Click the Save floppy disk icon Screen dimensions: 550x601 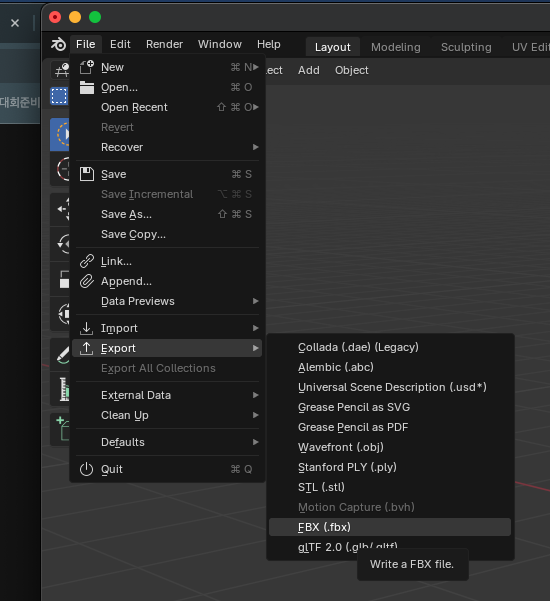click(87, 174)
